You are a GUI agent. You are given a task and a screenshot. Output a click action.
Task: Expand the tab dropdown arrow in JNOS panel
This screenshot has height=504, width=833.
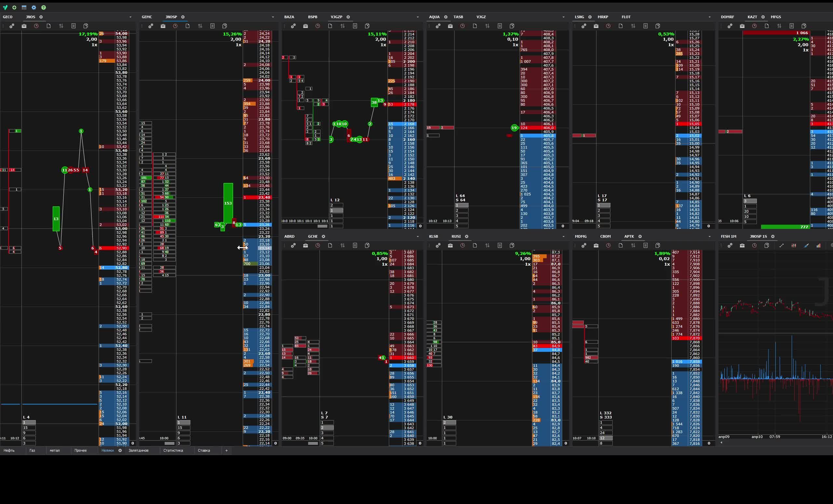click(x=130, y=17)
